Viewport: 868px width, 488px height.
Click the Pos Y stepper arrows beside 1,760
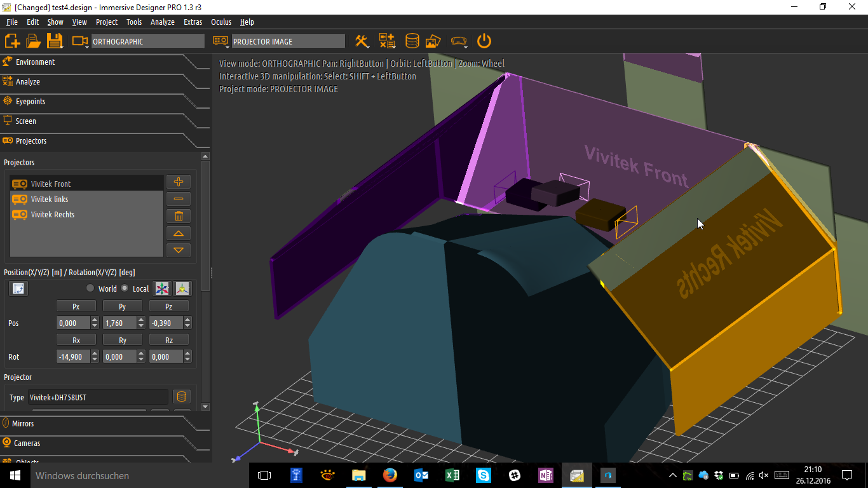pos(141,323)
